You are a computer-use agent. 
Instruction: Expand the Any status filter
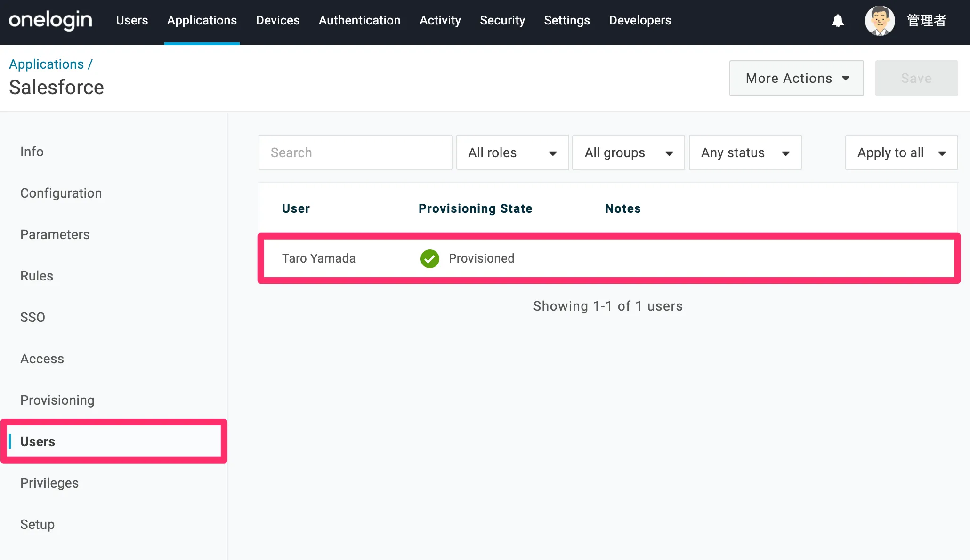[x=745, y=152]
